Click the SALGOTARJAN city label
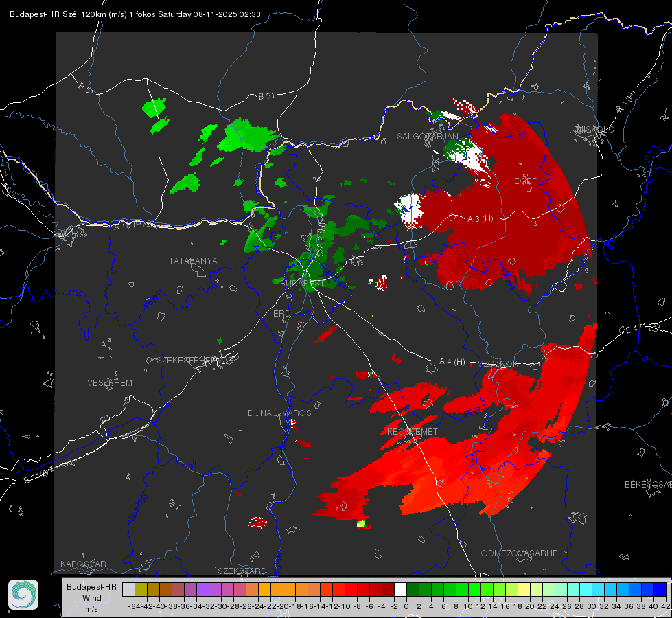 pos(427,137)
